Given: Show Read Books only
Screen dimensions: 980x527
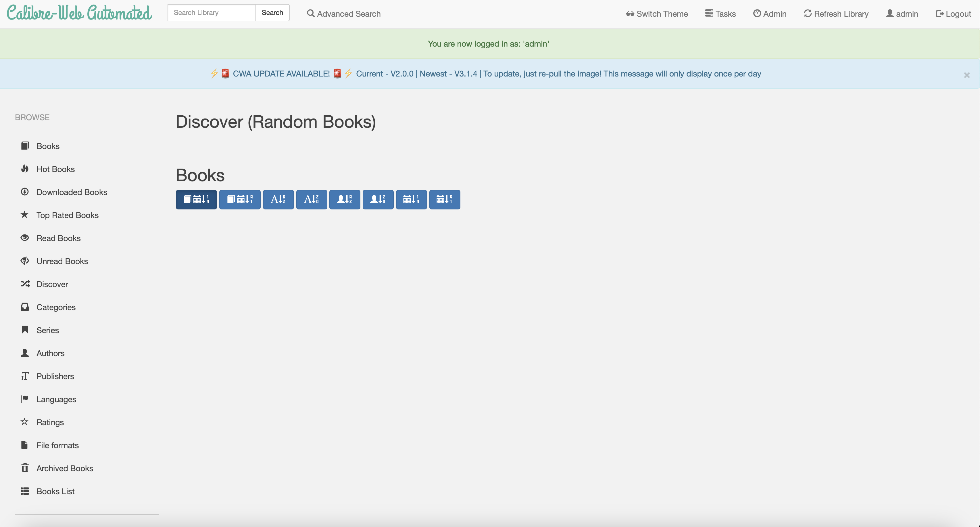Looking at the screenshot, I should click(x=58, y=238).
